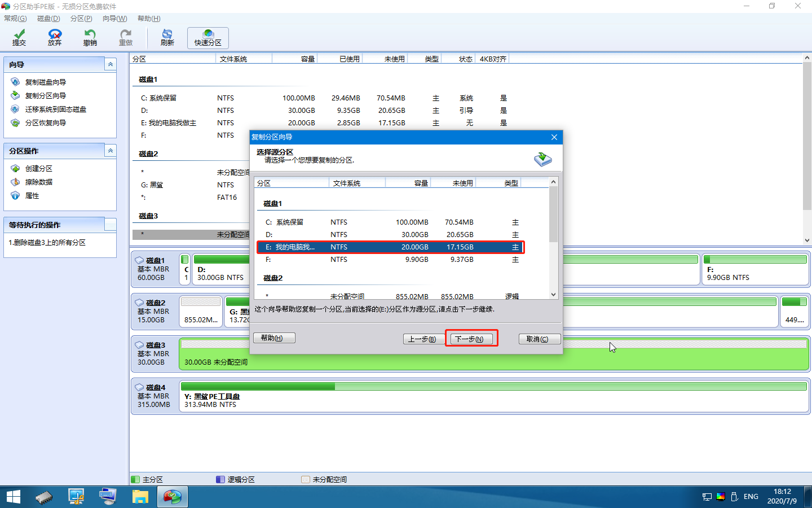Click main partition list scroll down arrow

click(807, 240)
